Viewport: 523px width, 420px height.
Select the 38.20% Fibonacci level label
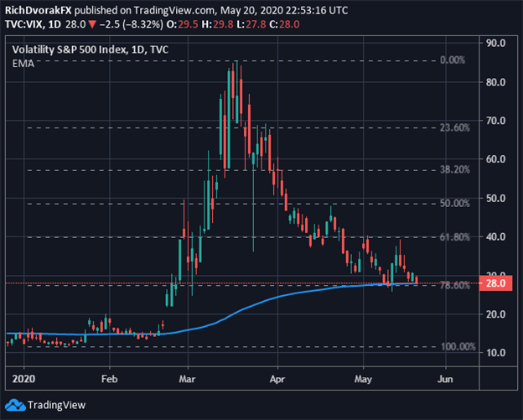pos(454,169)
